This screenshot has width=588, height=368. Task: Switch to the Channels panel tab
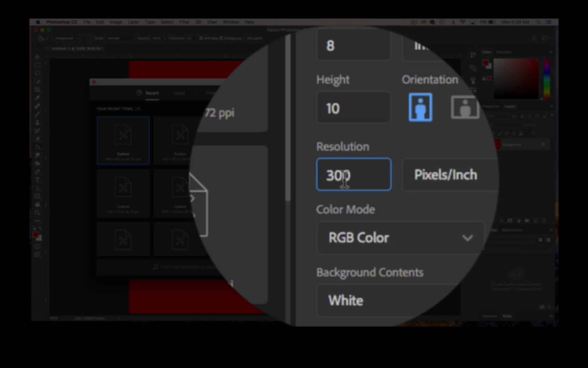click(490, 316)
